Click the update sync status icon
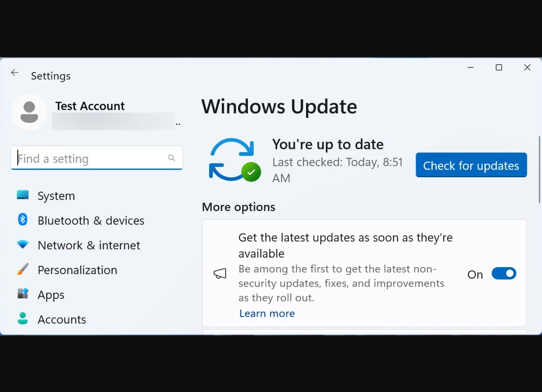 coord(235,160)
